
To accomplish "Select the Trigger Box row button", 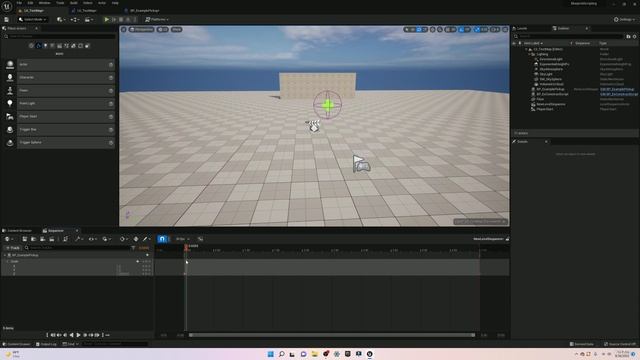I will coord(66,130).
